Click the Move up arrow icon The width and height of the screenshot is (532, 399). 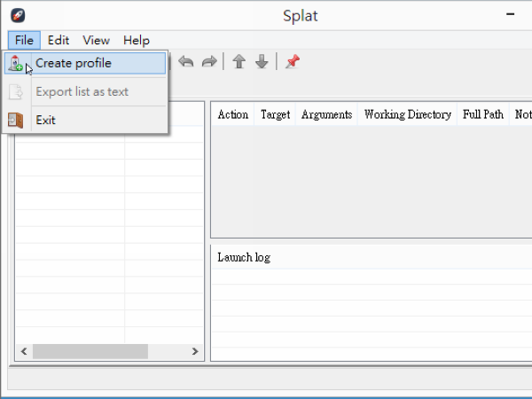[x=239, y=62]
